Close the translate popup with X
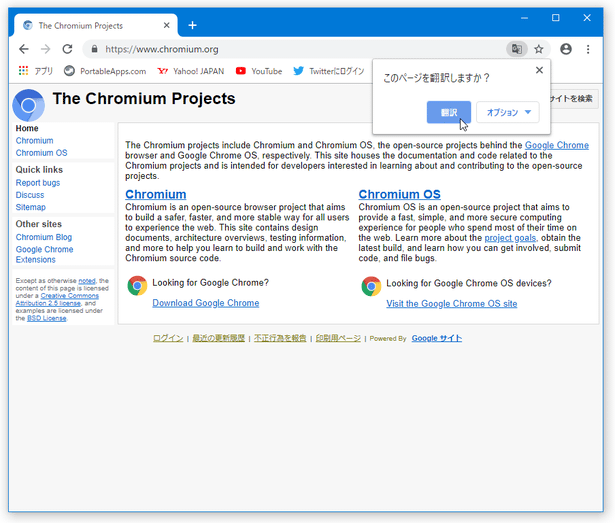This screenshot has width=615, height=523. point(539,70)
